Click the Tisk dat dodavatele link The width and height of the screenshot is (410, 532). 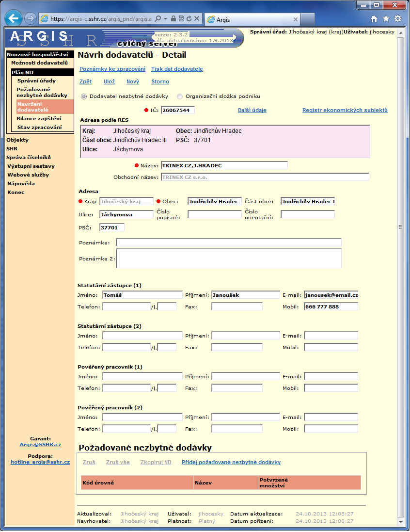177,69
